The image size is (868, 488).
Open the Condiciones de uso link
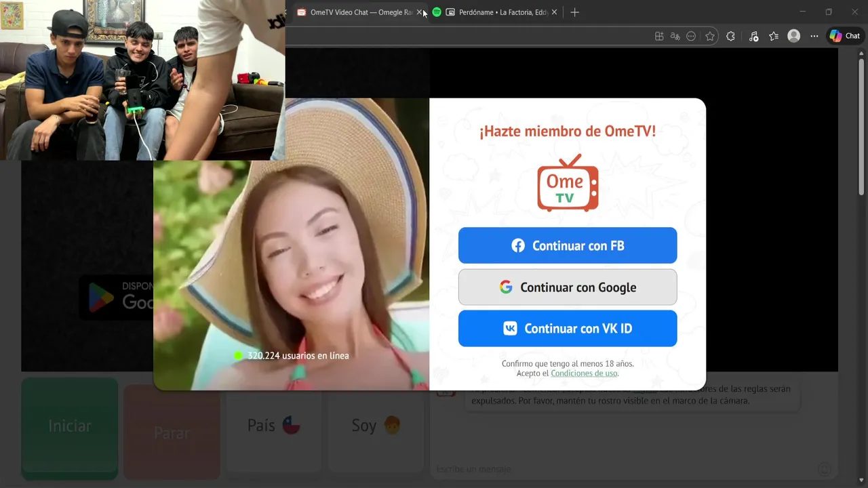(584, 373)
